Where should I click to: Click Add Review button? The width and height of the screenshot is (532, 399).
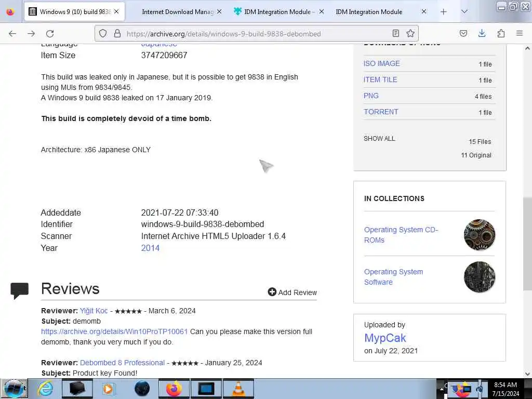pyautogui.click(x=292, y=292)
